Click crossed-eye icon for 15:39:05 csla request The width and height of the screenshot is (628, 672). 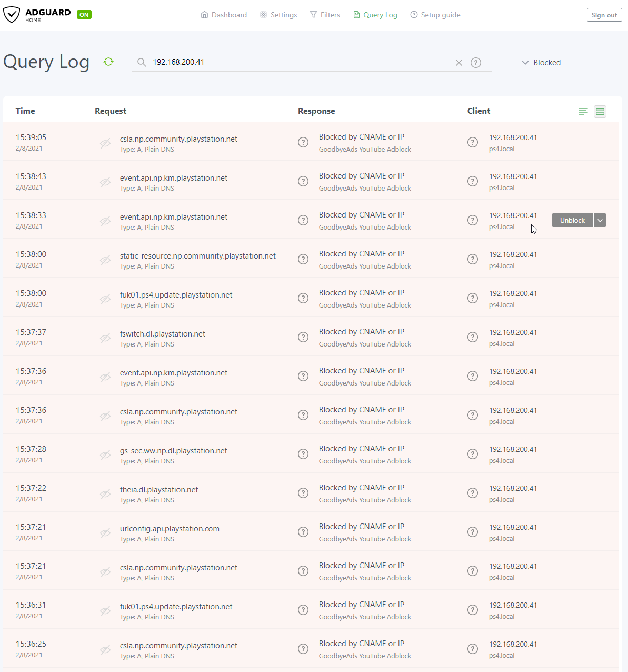pyautogui.click(x=105, y=143)
